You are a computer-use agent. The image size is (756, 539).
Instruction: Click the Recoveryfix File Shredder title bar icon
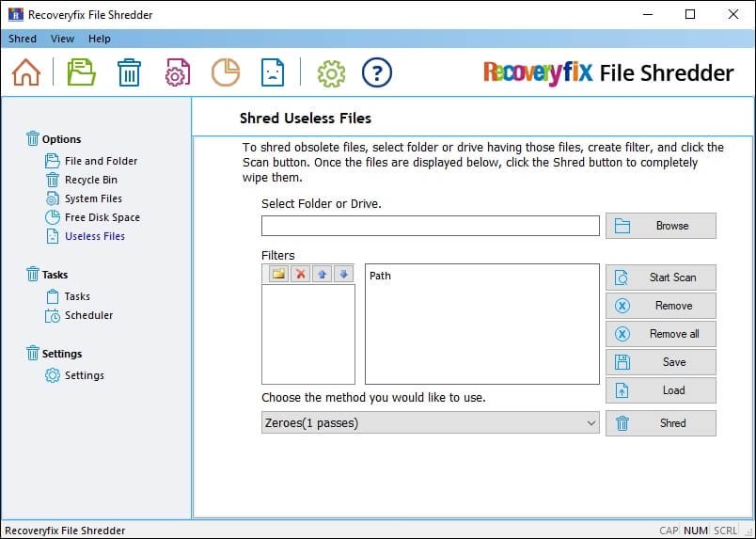(16, 14)
